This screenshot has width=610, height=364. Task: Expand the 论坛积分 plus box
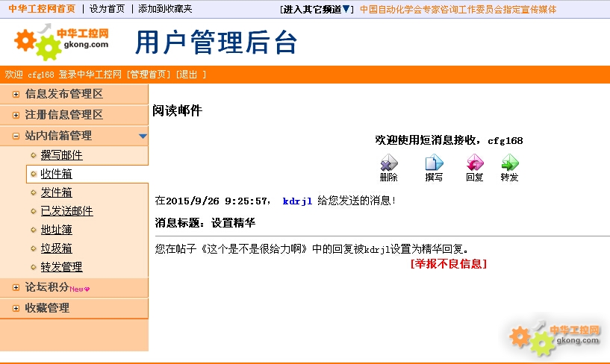[x=16, y=287]
